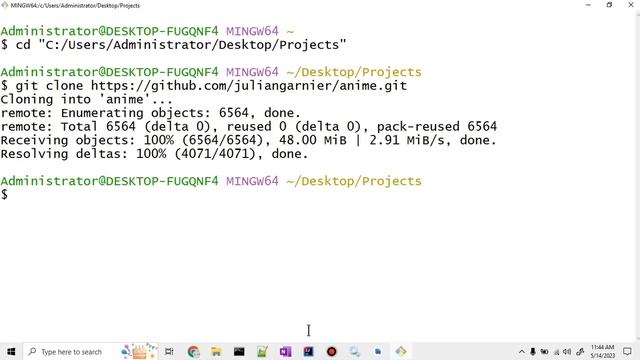Open the black terminal taskbar icon

coord(239,351)
